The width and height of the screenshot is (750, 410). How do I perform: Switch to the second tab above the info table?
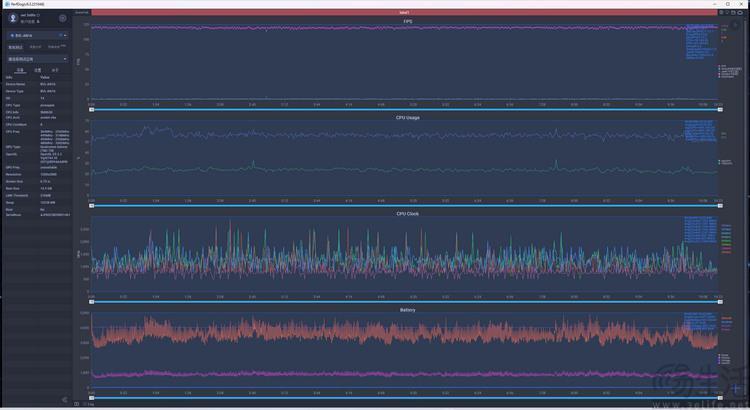(x=37, y=70)
